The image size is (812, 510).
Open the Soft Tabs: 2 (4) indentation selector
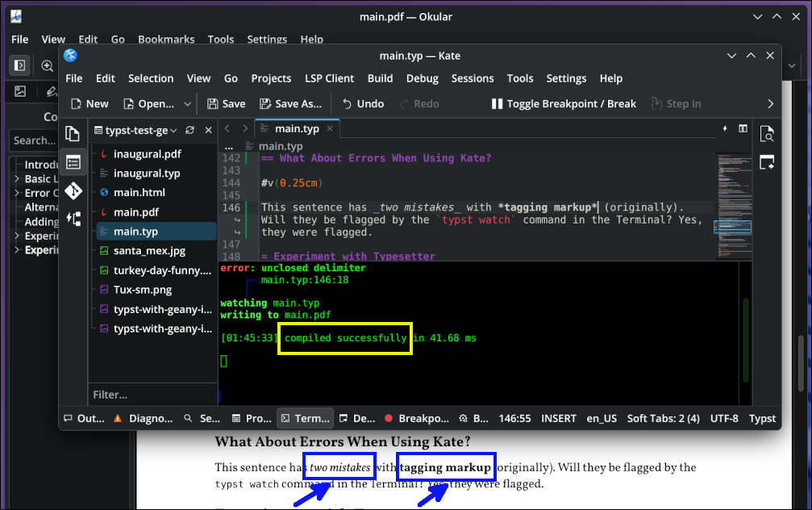[x=664, y=418]
